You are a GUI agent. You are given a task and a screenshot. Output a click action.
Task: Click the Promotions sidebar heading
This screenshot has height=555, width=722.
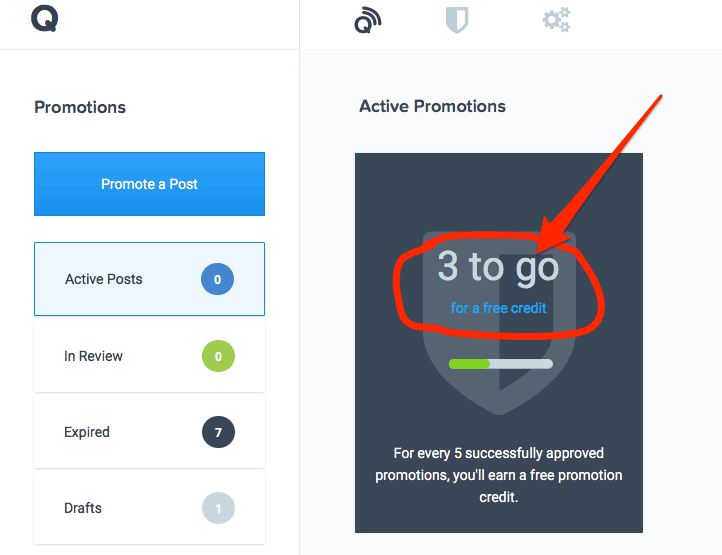click(80, 107)
